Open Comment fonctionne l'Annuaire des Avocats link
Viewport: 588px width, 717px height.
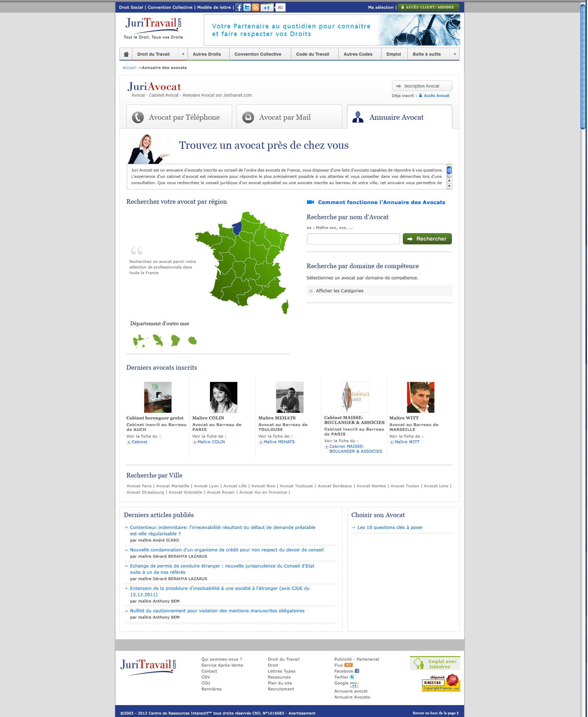coord(381,202)
